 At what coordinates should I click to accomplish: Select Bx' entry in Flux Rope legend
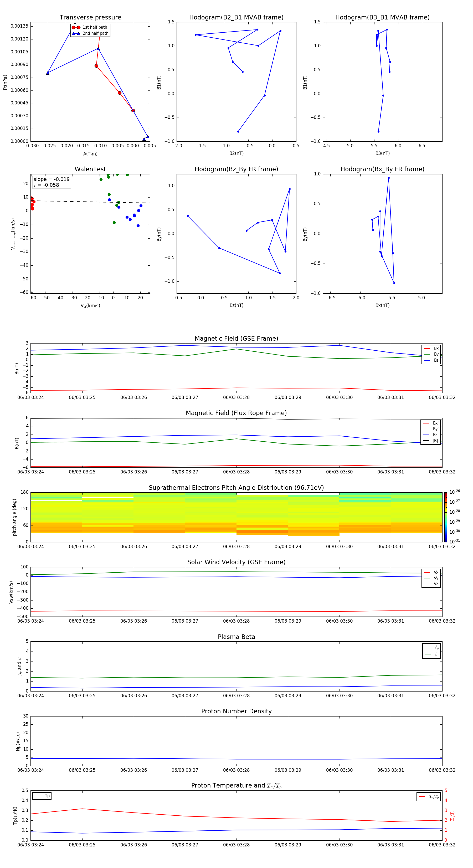click(x=431, y=423)
